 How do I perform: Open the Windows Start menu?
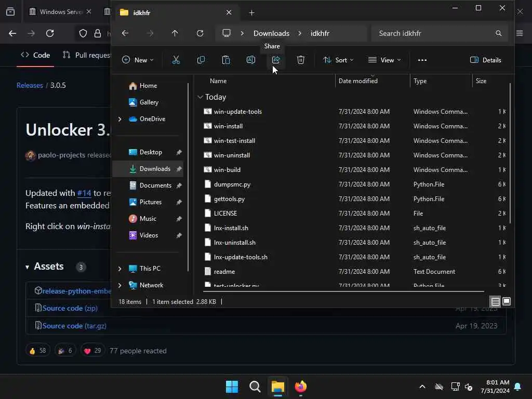(x=232, y=387)
